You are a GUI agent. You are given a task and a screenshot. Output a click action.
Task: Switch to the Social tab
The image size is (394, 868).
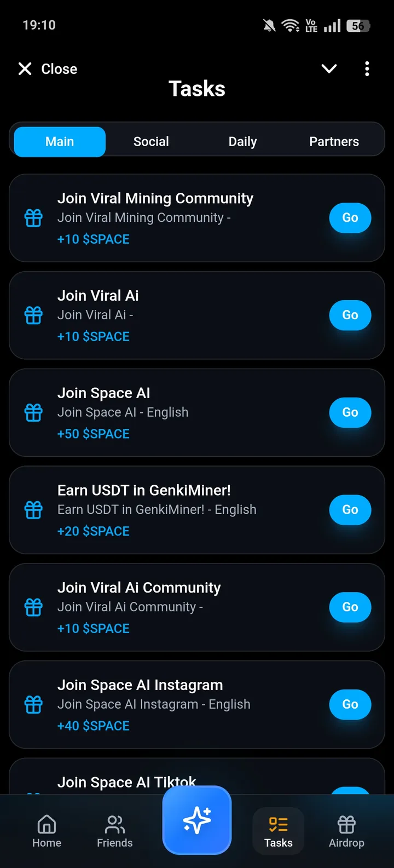pos(151,142)
